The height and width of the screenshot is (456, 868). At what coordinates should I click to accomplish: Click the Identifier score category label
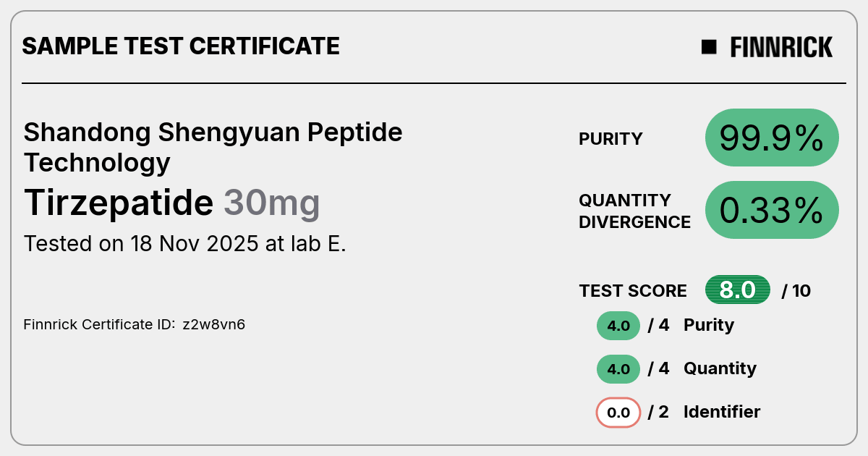tap(722, 412)
